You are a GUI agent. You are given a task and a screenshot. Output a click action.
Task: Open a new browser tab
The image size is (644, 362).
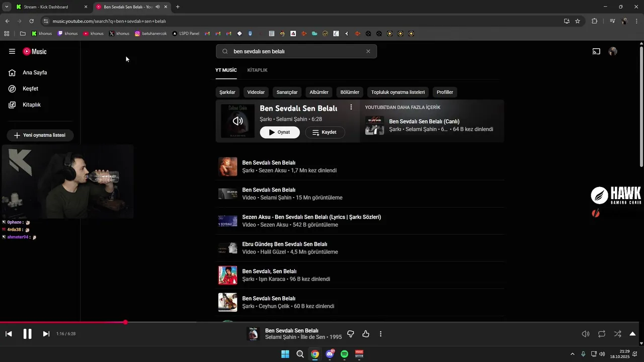coord(178,7)
